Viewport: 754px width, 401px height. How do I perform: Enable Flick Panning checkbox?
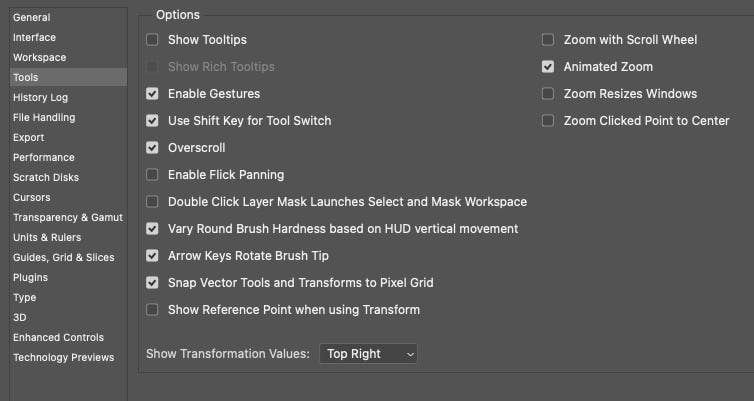(x=152, y=175)
